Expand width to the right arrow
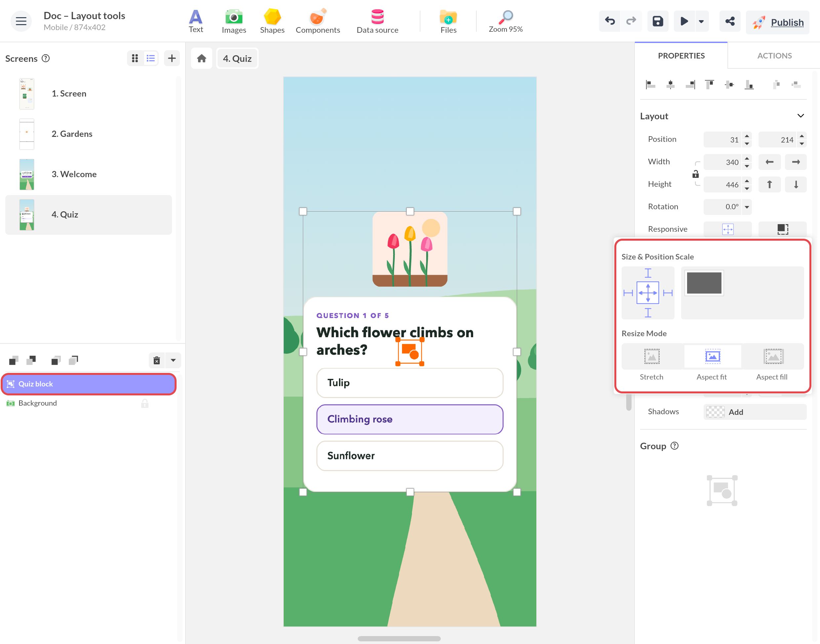 click(796, 162)
